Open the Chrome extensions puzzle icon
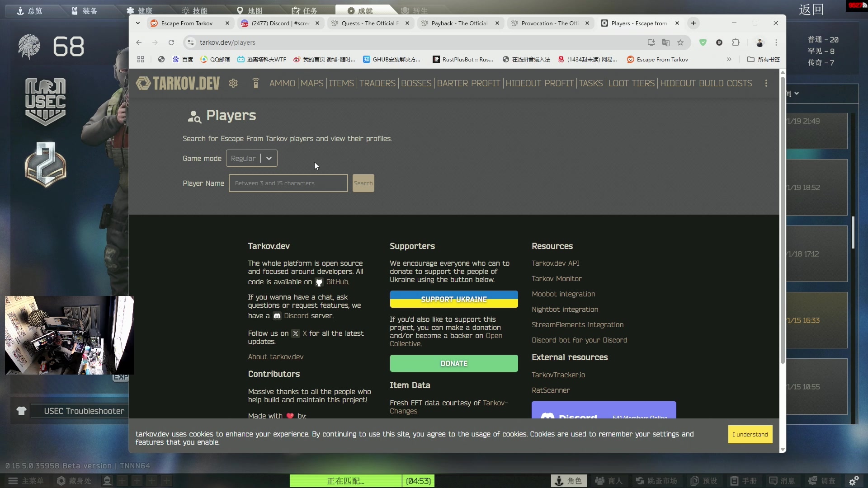 736,42
